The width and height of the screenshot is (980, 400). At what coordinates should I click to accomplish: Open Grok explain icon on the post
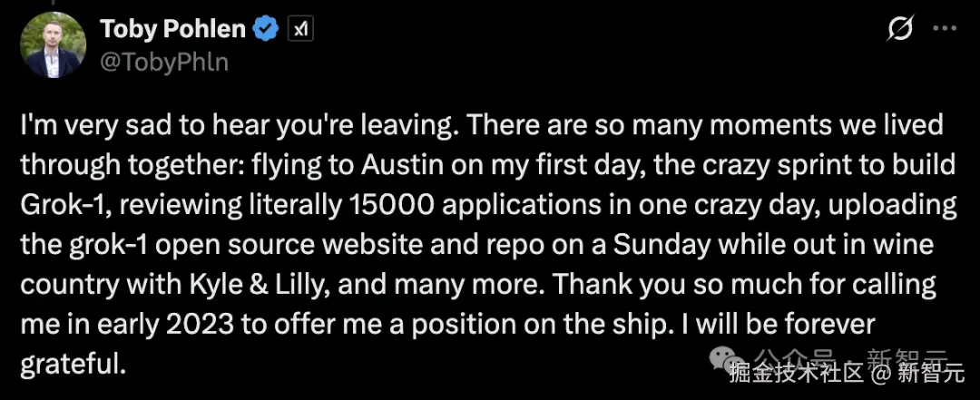pyautogui.click(x=899, y=30)
